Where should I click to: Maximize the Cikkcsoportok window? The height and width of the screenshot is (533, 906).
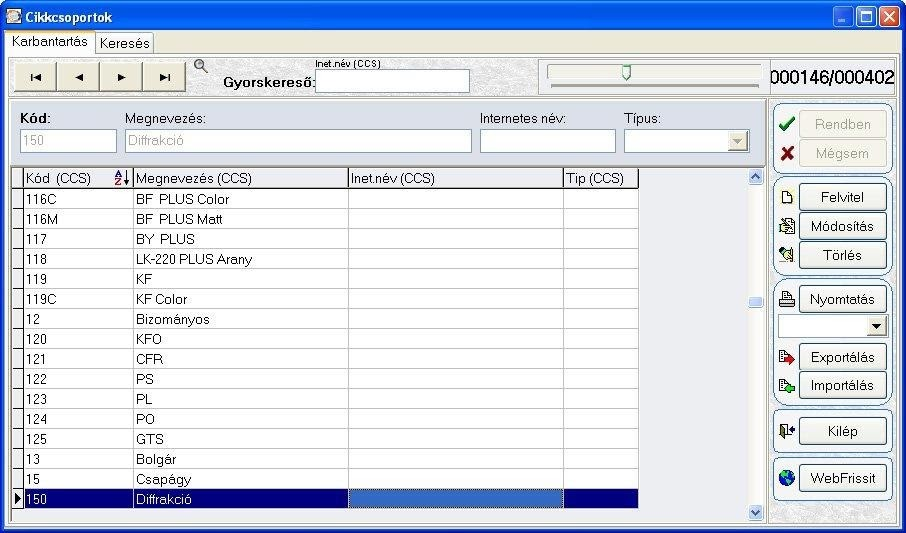(866, 17)
